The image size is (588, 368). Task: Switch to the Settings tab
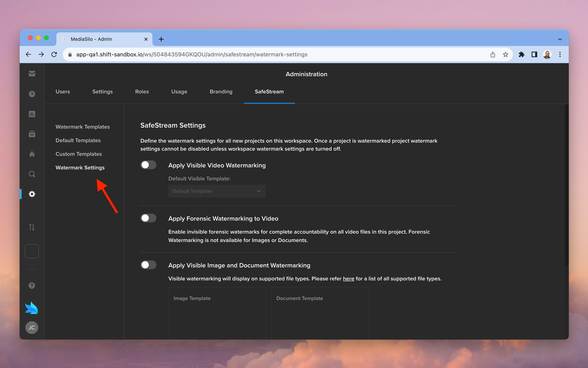point(102,92)
